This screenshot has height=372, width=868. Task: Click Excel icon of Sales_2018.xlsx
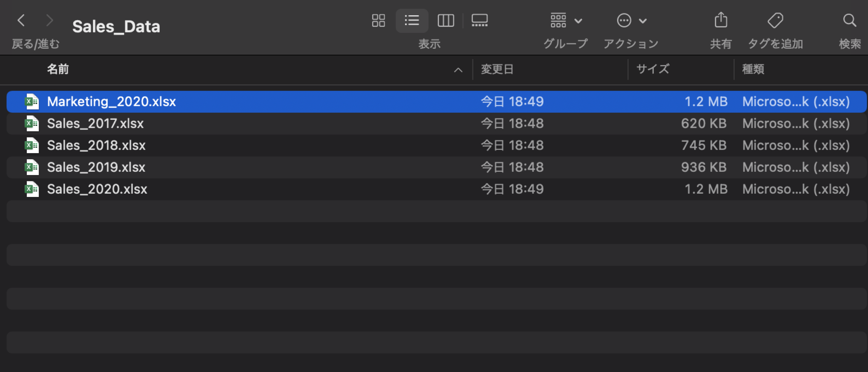point(32,145)
